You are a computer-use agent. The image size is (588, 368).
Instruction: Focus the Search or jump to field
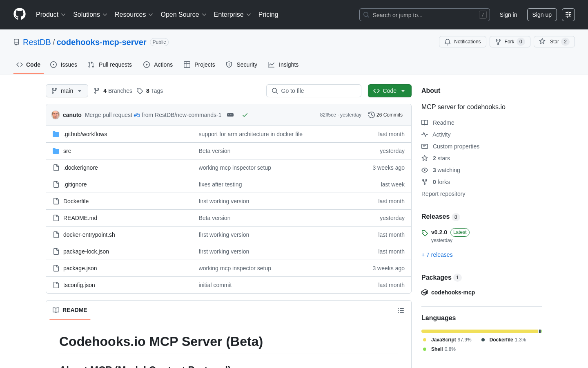[x=424, y=15]
